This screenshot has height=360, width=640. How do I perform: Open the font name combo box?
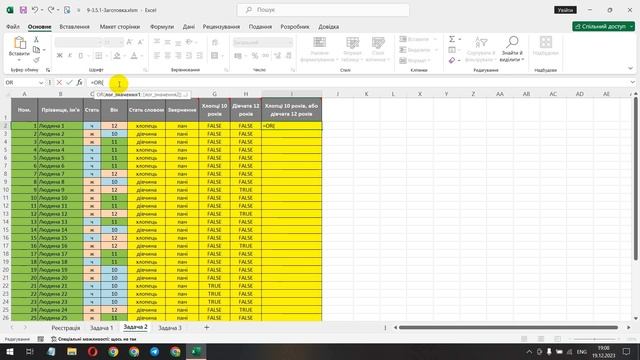point(78,42)
